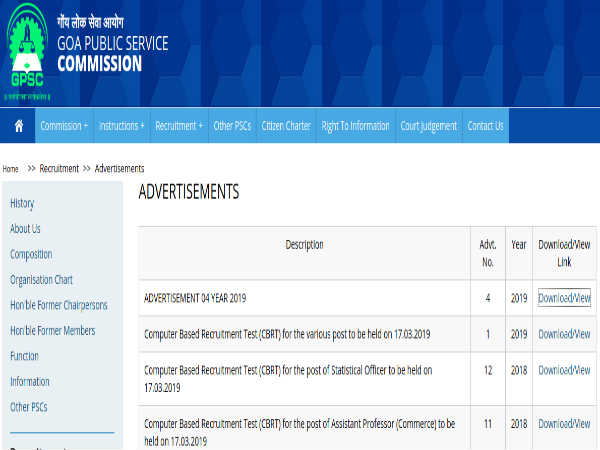
Task: Open the Contact Us page
Action: click(486, 126)
